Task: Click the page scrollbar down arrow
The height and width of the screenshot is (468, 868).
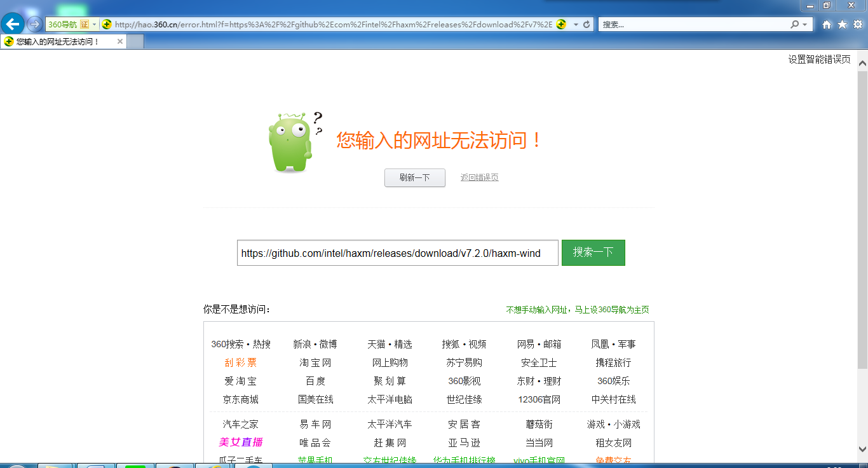Action: point(862,449)
